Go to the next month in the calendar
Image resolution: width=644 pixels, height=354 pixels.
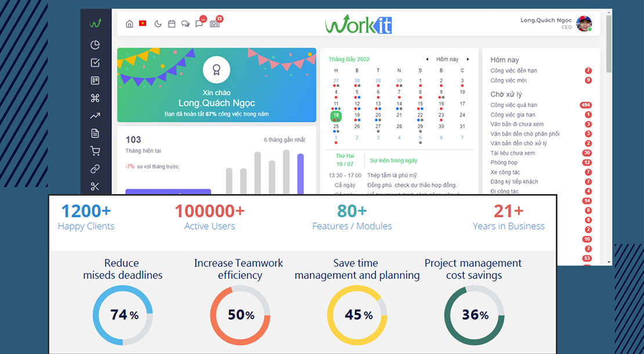[x=468, y=59]
